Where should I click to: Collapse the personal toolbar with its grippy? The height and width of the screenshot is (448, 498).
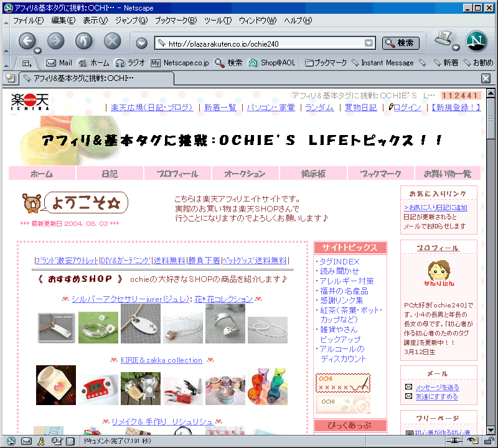(6, 63)
